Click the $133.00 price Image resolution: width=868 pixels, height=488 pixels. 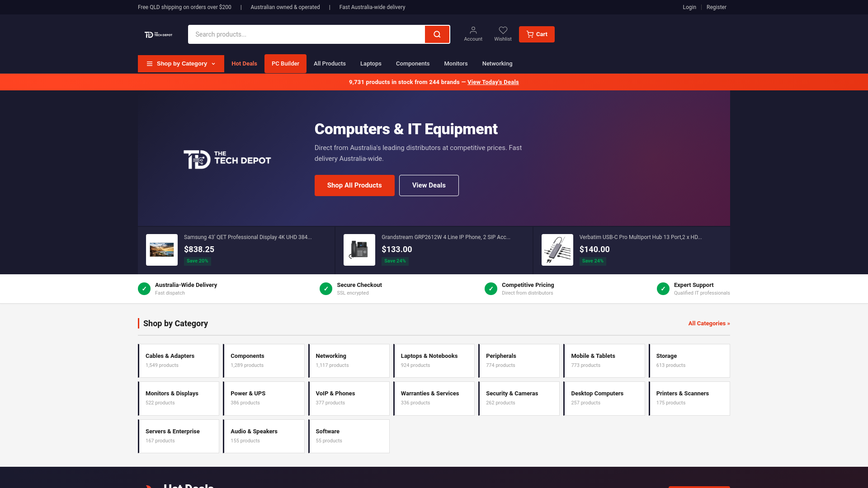coord(396,249)
